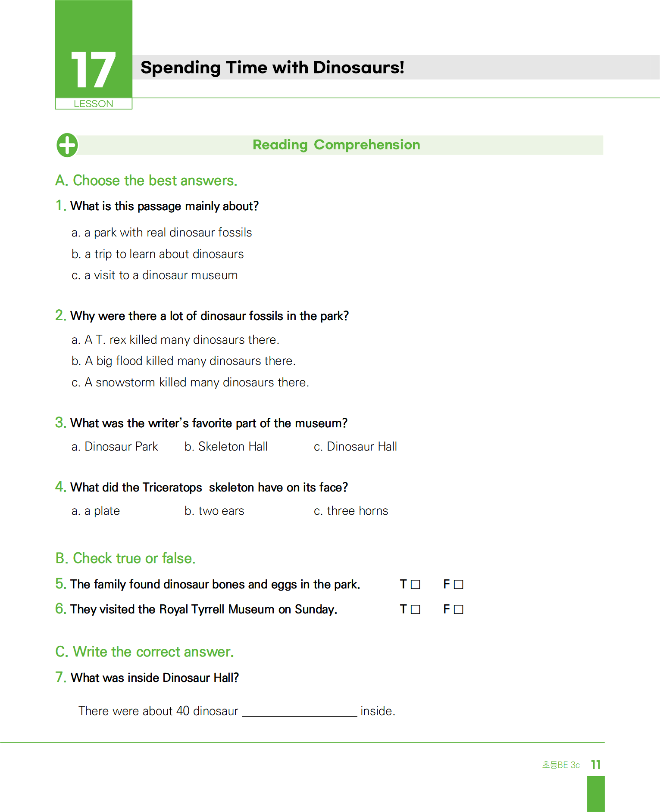Select a plate answer for question 4
660x812 pixels.
(x=96, y=511)
